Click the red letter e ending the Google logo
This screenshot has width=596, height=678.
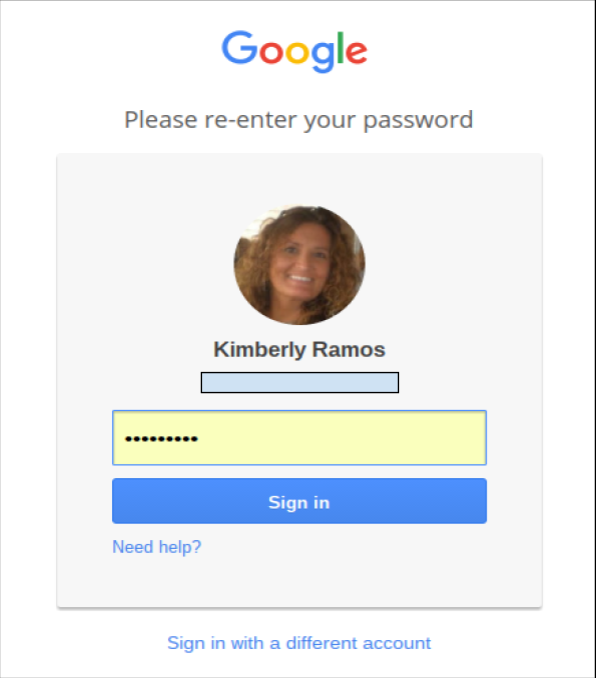point(356,52)
